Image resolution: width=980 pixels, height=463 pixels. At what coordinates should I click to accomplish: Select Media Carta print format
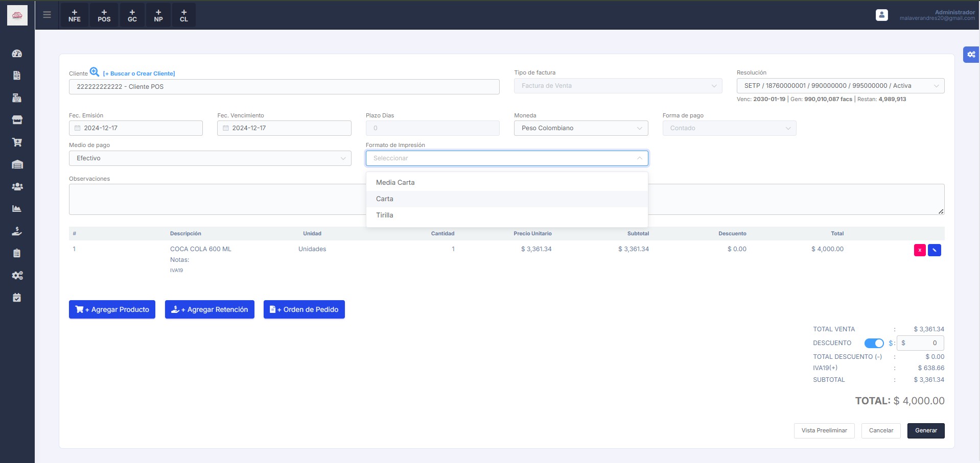395,183
